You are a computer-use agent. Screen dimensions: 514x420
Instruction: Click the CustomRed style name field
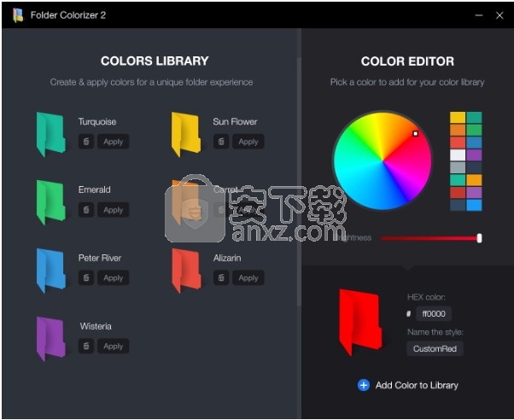click(435, 348)
